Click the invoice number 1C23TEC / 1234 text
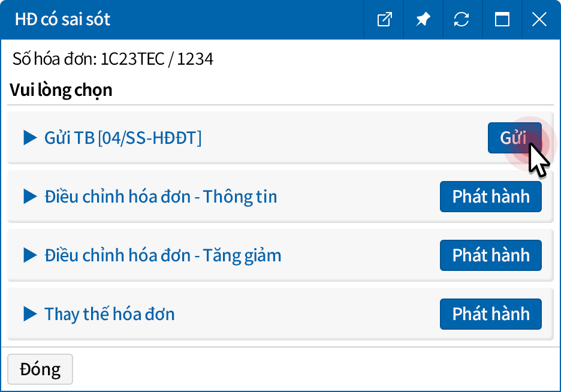561x392 pixels. tap(157, 59)
